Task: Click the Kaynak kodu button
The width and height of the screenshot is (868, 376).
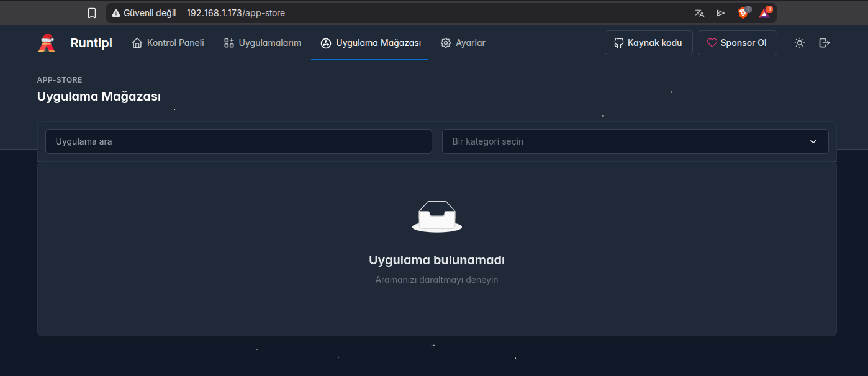Action: (648, 43)
